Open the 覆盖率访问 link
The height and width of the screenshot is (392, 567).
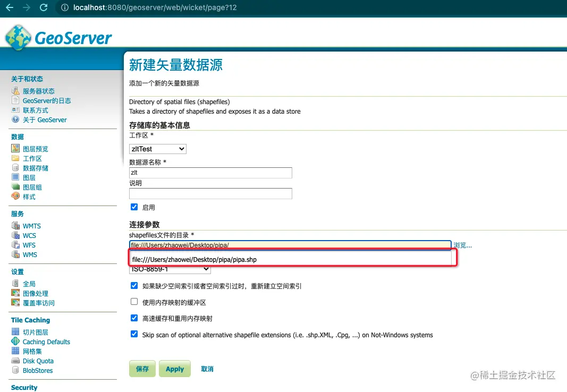click(39, 303)
